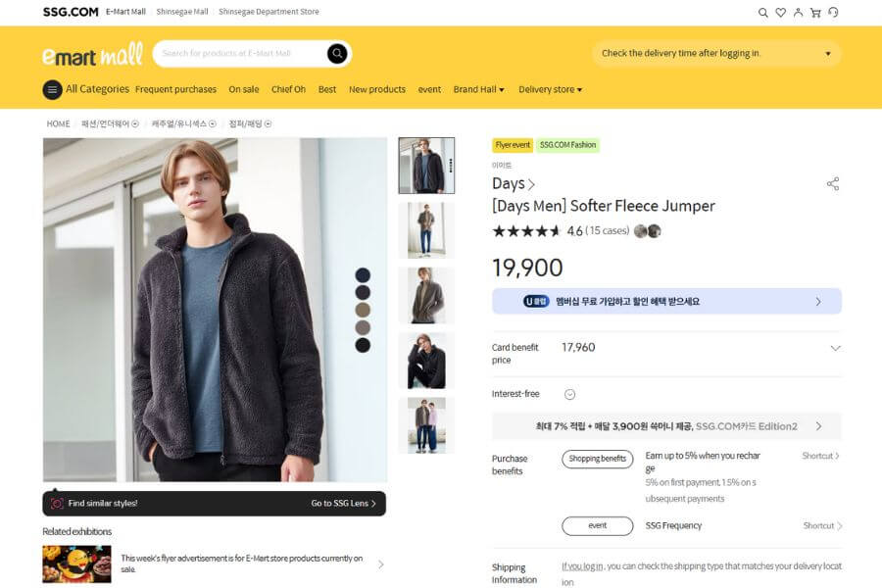
Task: Click the search magnifier icon in top header
Action: 763,13
